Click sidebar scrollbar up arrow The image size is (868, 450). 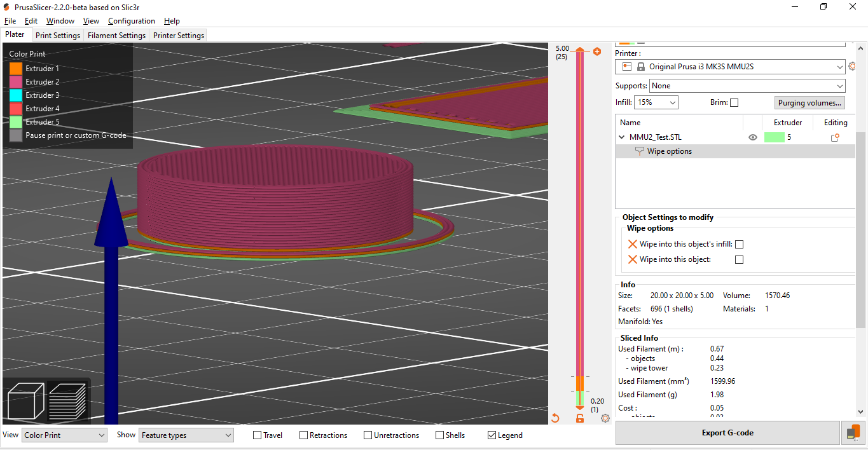pos(861,48)
